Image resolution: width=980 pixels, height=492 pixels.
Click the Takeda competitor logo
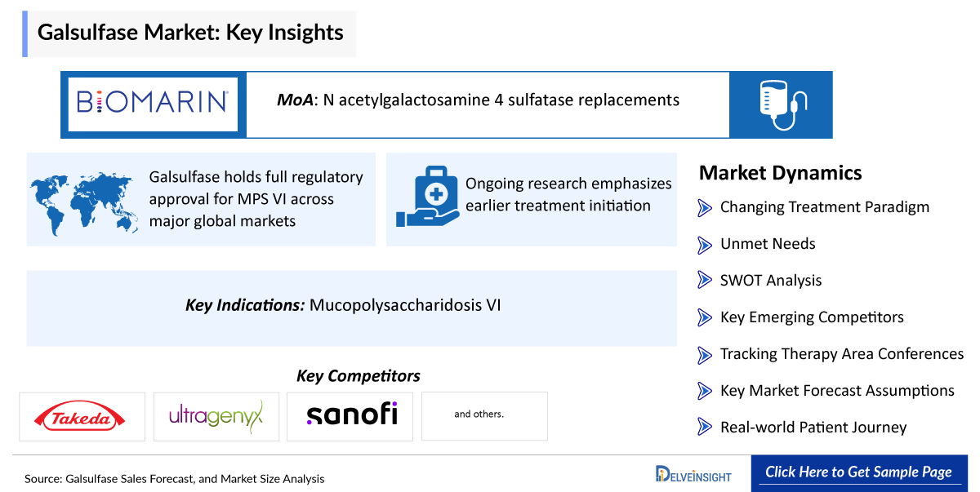point(82,417)
